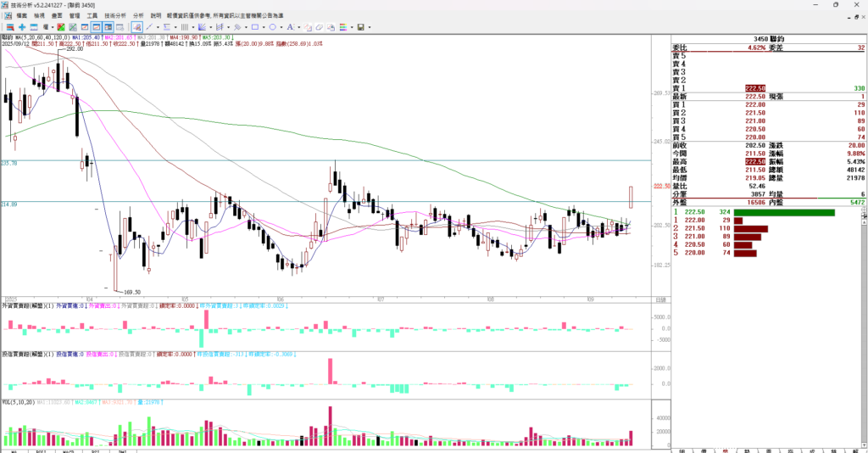
Task: Click the 外盤 value 16506
Action: pyautogui.click(x=755, y=203)
